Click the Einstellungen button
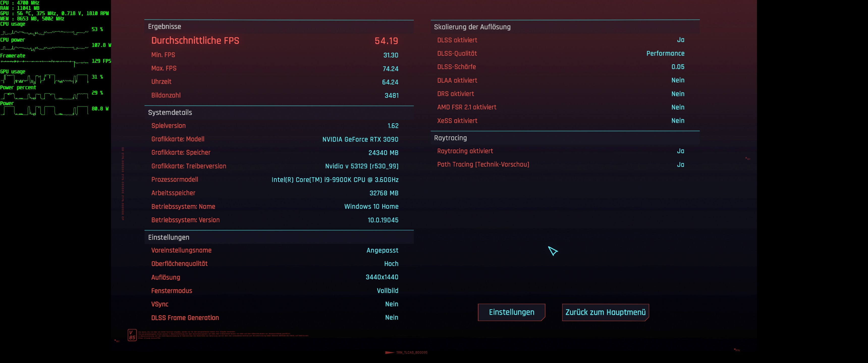The image size is (868, 363). [511, 312]
